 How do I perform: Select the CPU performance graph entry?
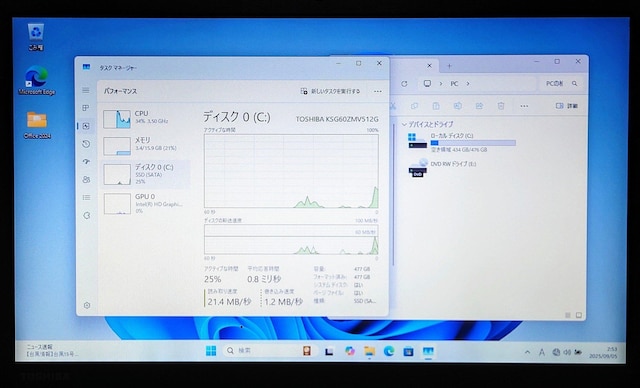(145, 119)
